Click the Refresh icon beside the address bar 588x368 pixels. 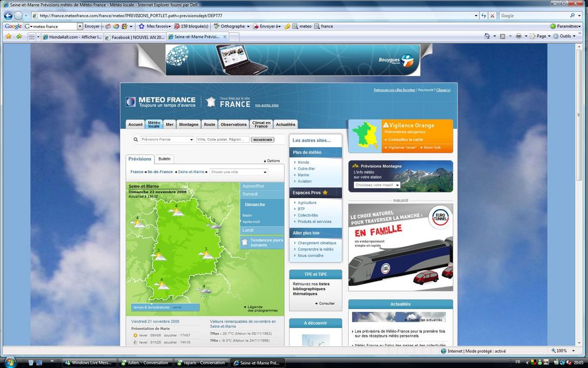[483, 16]
